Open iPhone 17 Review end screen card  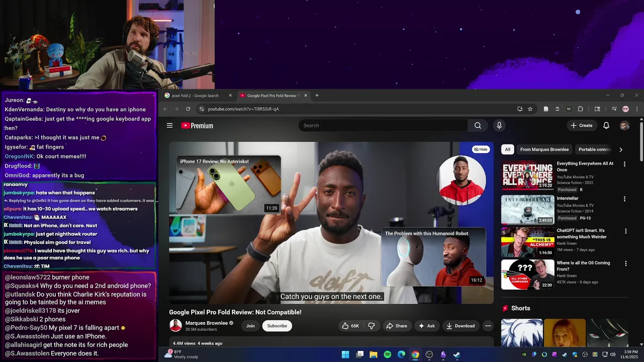tap(228, 185)
